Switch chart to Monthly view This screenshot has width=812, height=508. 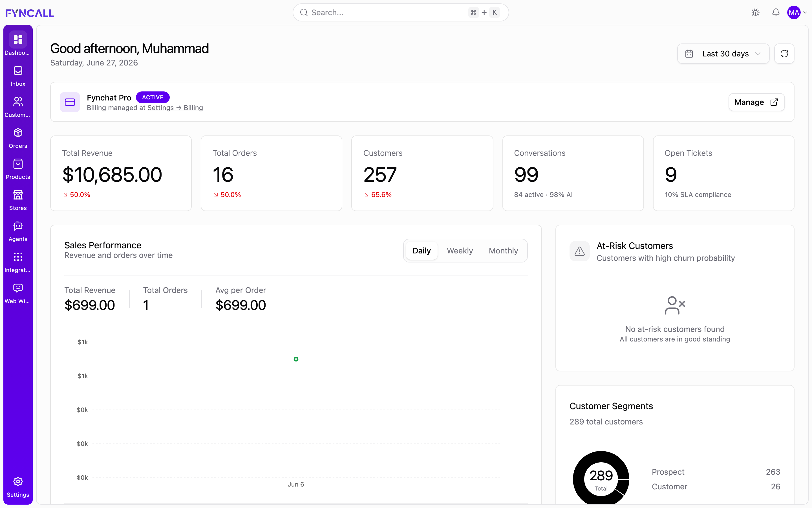click(x=503, y=251)
